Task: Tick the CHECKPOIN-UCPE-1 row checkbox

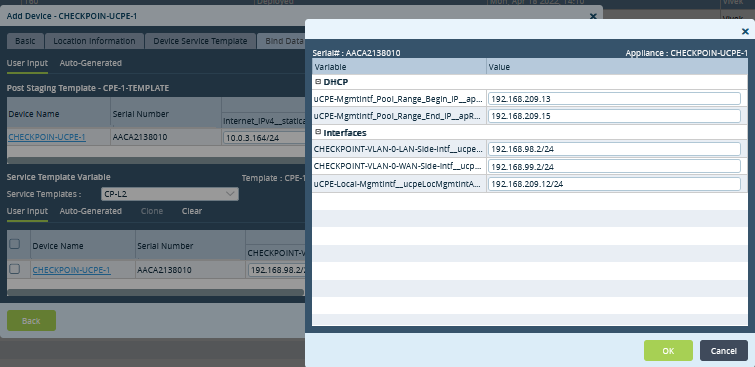Action: coord(15,269)
